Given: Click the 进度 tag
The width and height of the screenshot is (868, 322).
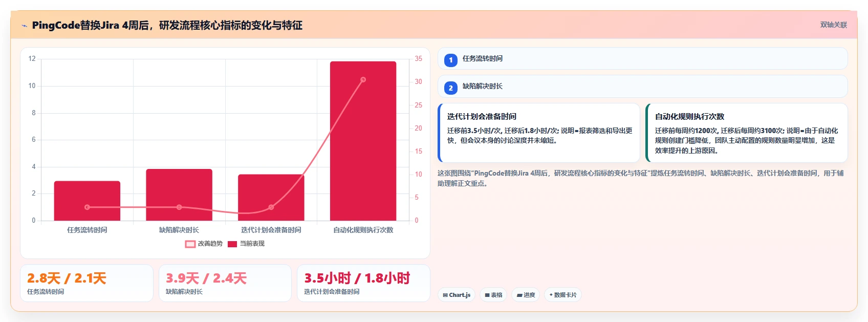Looking at the screenshot, I should (x=526, y=295).
